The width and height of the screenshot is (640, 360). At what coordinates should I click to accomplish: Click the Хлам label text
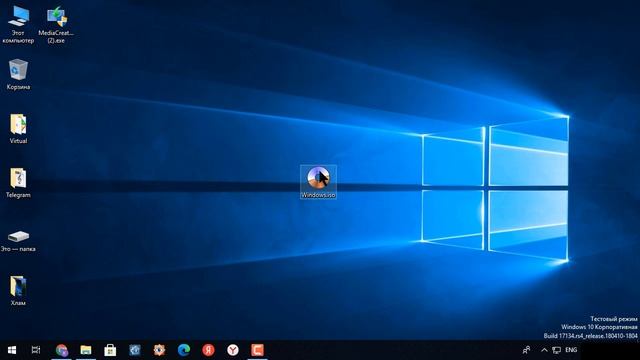point(18,303)
